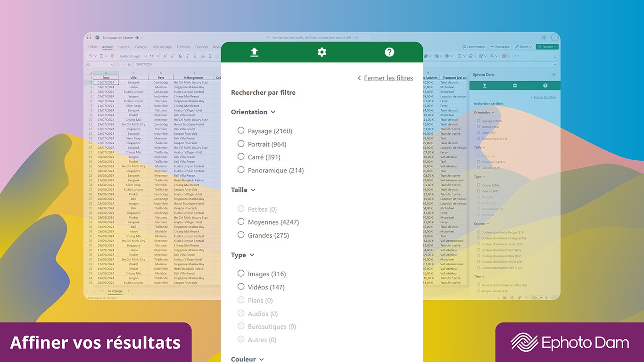Viewport: 644px width, 362px height.
Task: Open the three-dots more options in Excel toolbar
Action: (517, 56)
